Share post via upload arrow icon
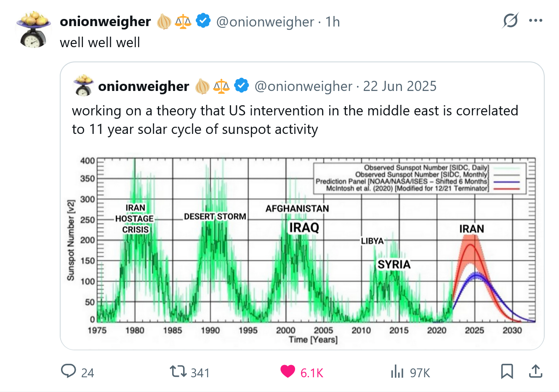559x392 pixels. point(535,371)
